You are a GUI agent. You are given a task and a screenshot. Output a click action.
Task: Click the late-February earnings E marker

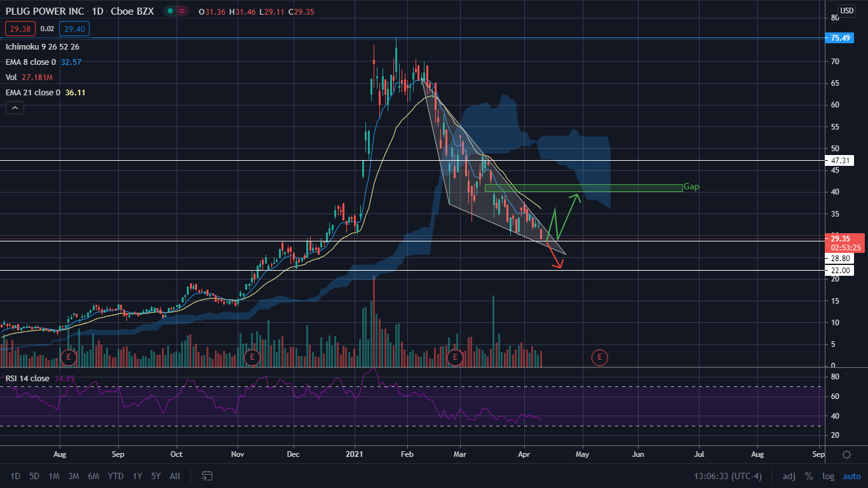click(455, 358)
